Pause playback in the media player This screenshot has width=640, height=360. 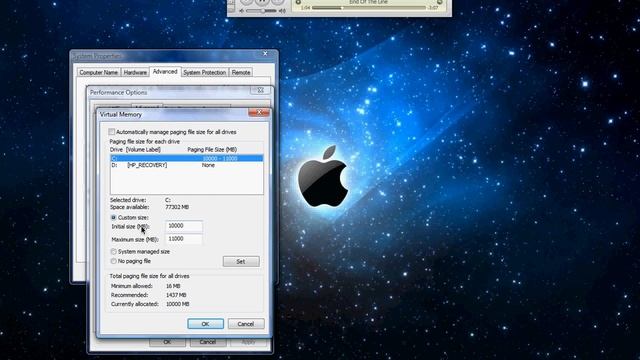click(262, 2)
